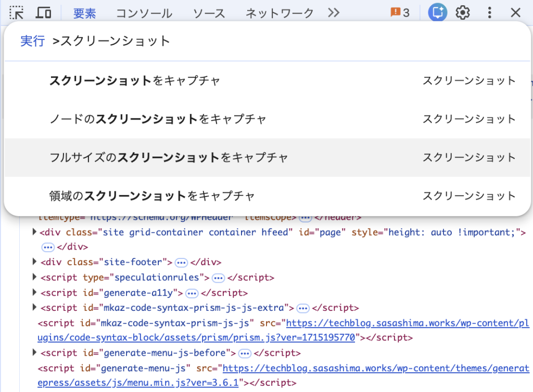
Task: Toggle the device toolbar icon
Action: click(44, 13)
